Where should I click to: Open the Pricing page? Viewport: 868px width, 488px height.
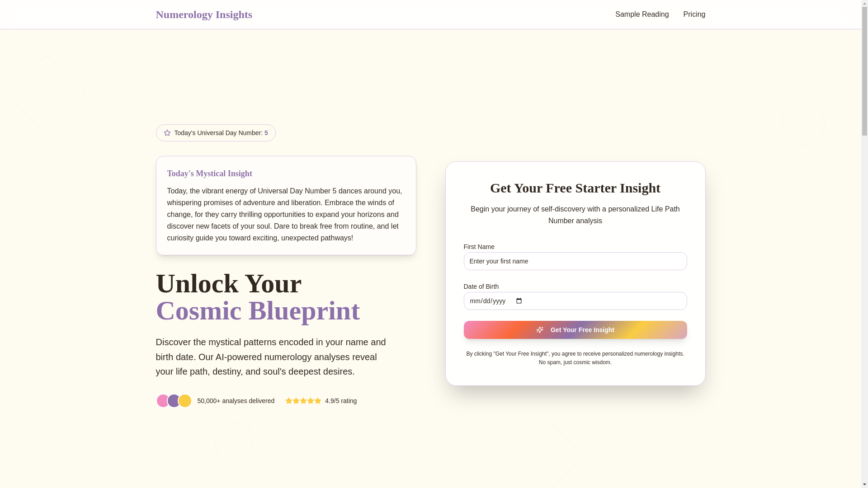694,14
